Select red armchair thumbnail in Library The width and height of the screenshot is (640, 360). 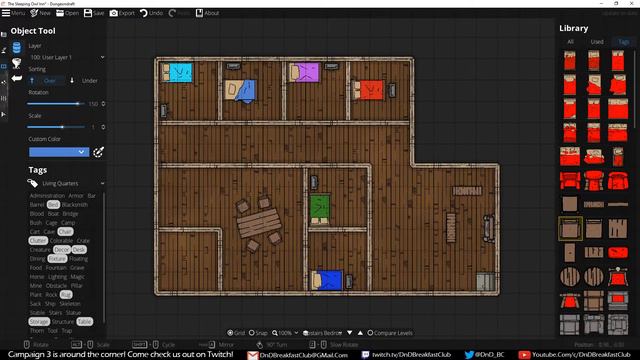570,180
